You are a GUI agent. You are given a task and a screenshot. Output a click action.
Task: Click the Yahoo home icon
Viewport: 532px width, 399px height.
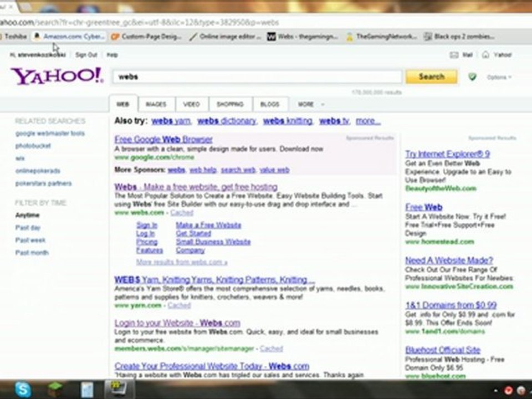[x=485, y=55]
